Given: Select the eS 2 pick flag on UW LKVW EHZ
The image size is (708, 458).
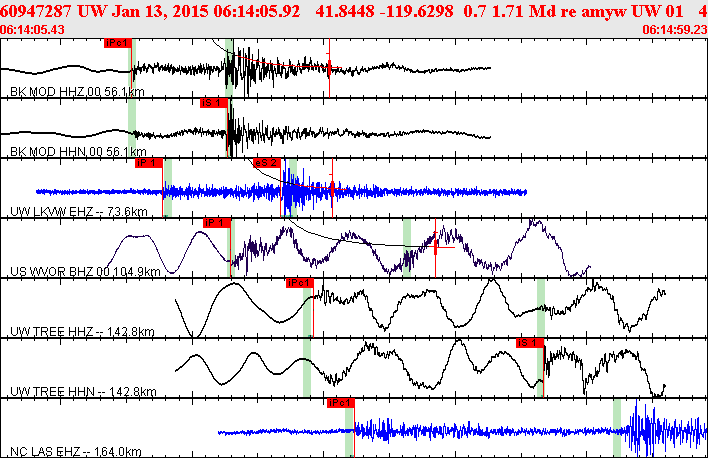Looking at the screenshot, I should coord(267,163).
